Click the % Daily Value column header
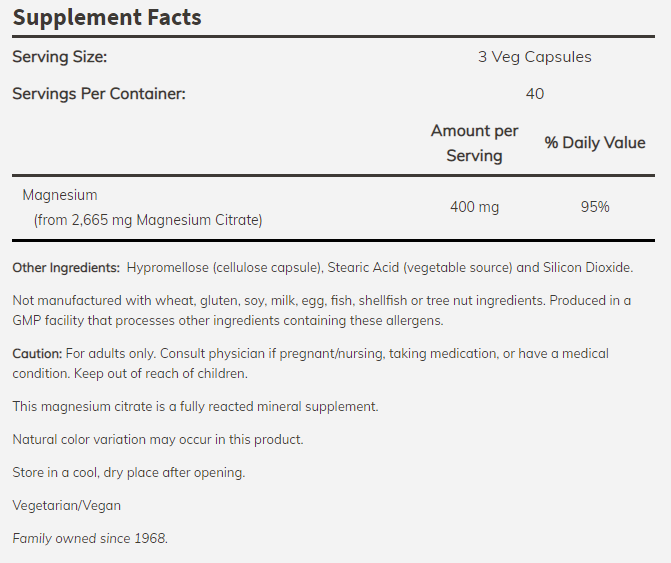Screen dimensions: 671x563 click(594, 143)
